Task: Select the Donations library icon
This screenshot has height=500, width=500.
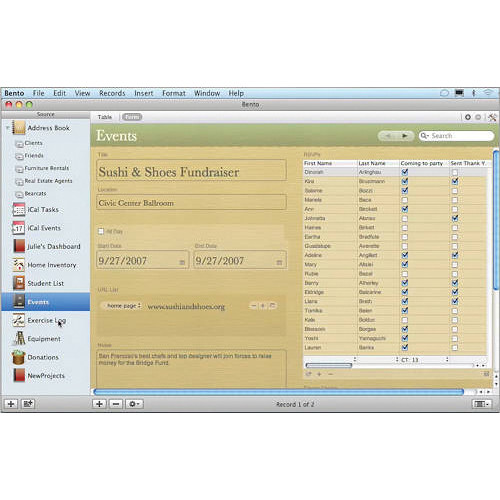Action: point(18,357)
